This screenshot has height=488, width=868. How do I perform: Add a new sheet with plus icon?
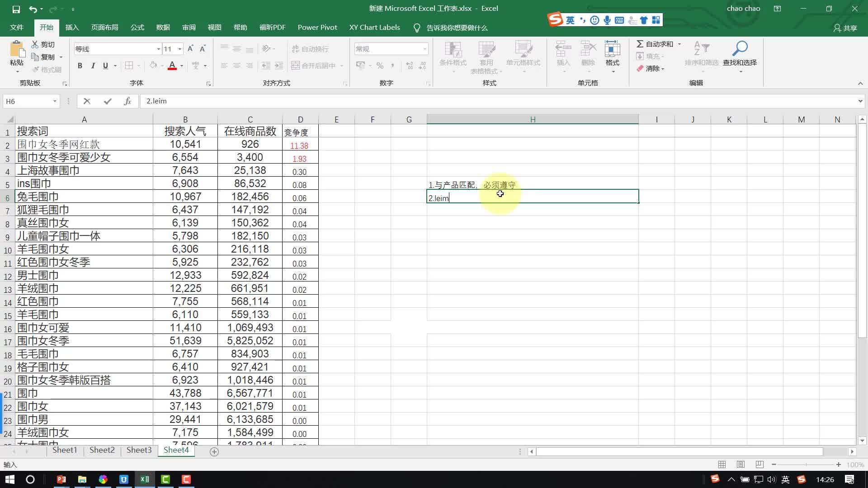pos(214,451)
